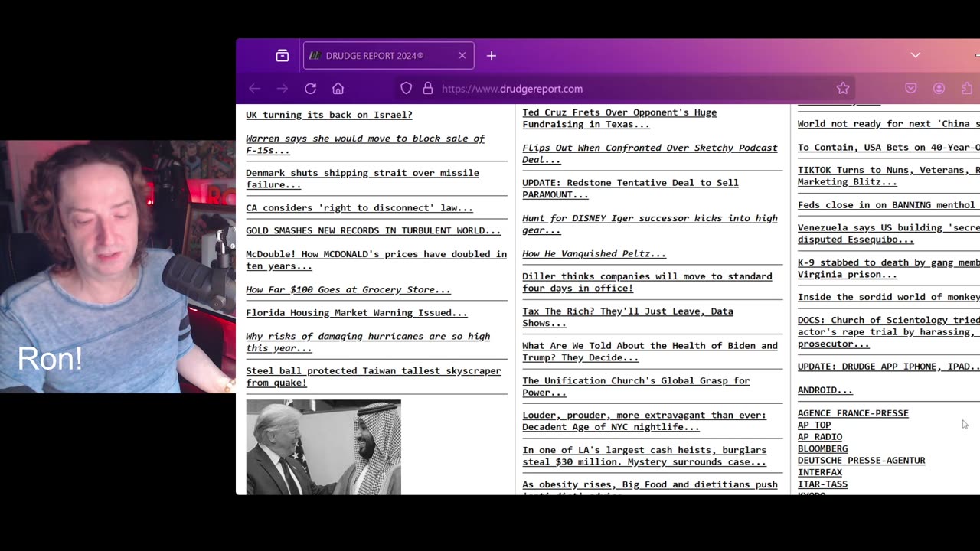Open McDouble McDonald's prices story
The image size is (980, 551).
(376, 259)
